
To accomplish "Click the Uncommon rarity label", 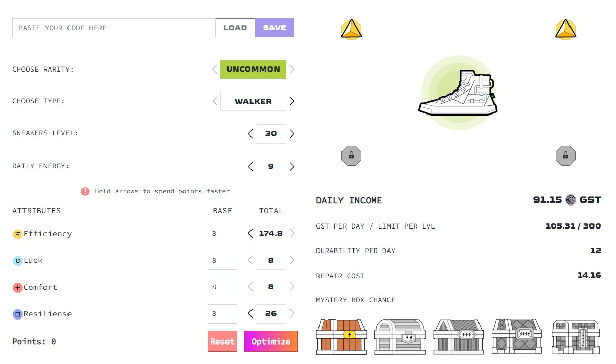I will [x=253, y=70].
